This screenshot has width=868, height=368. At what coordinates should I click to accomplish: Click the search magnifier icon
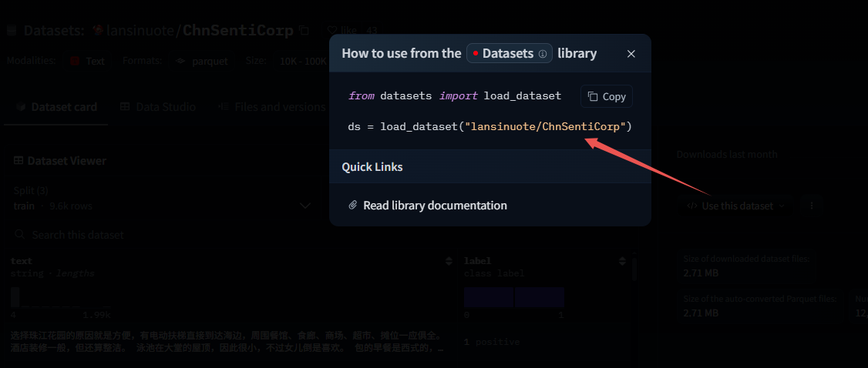pos(19,234)
